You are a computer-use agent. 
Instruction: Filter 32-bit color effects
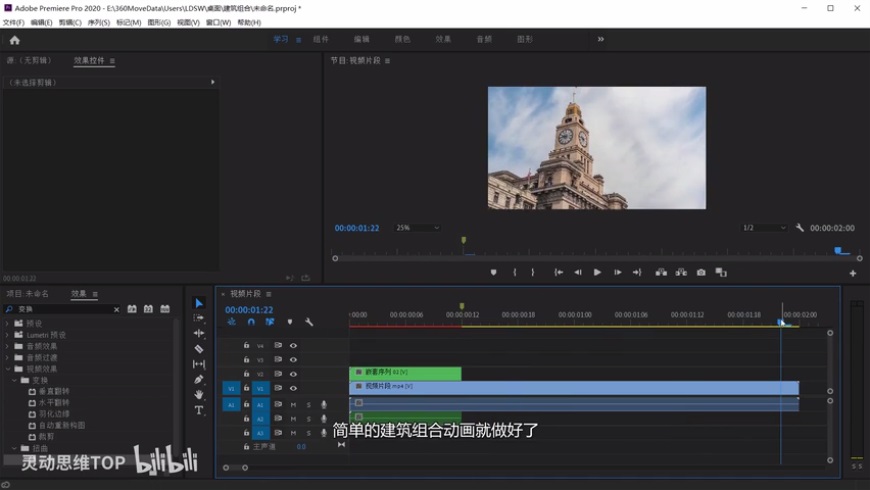[148, 309]
